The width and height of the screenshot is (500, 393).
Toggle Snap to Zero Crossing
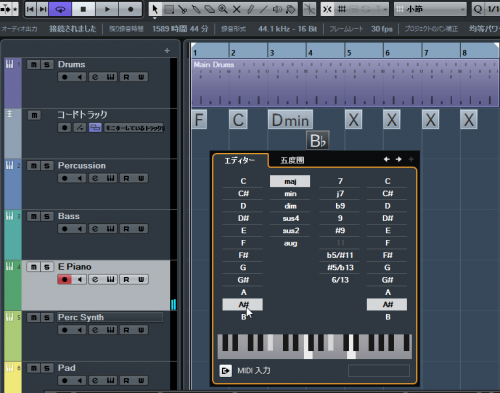tap(309, 9)
